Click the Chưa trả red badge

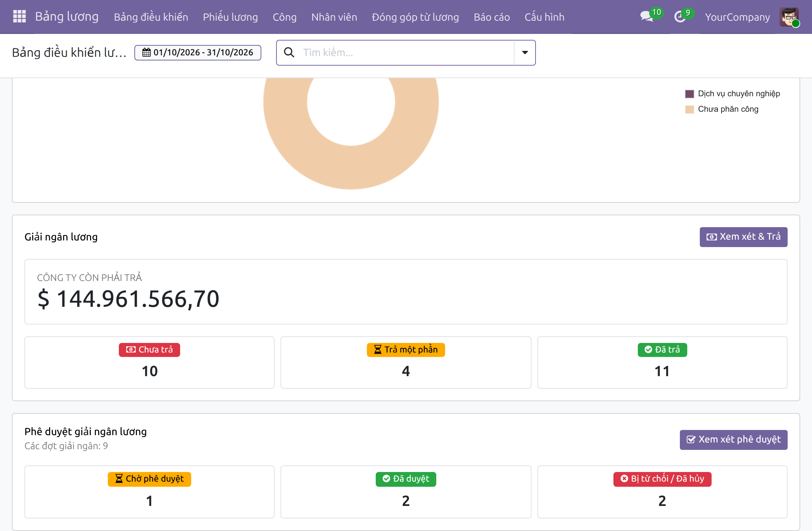pos(149,350)
